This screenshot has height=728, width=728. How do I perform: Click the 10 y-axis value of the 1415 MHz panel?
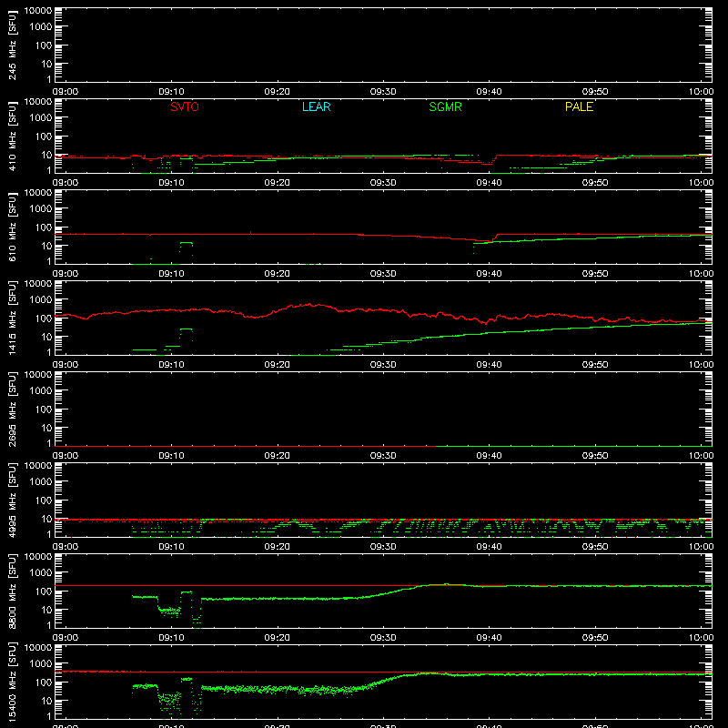point(46,337)
